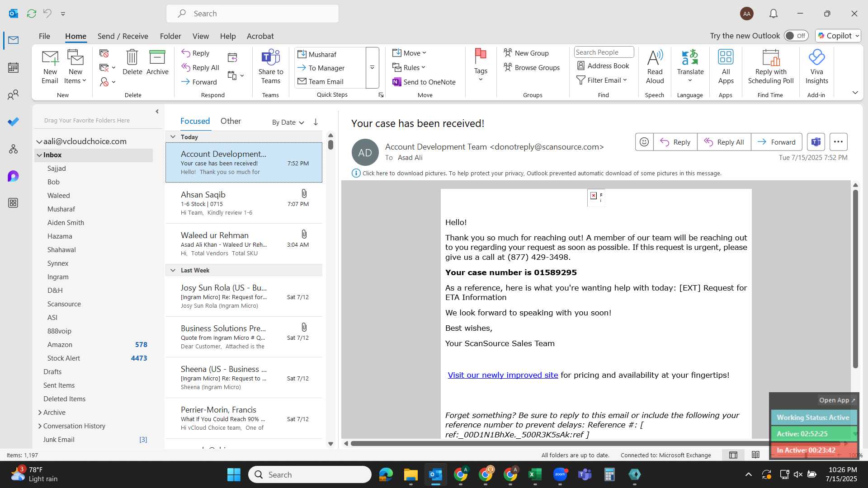Open Excel from the taskbar

click(x=535, y=474)
